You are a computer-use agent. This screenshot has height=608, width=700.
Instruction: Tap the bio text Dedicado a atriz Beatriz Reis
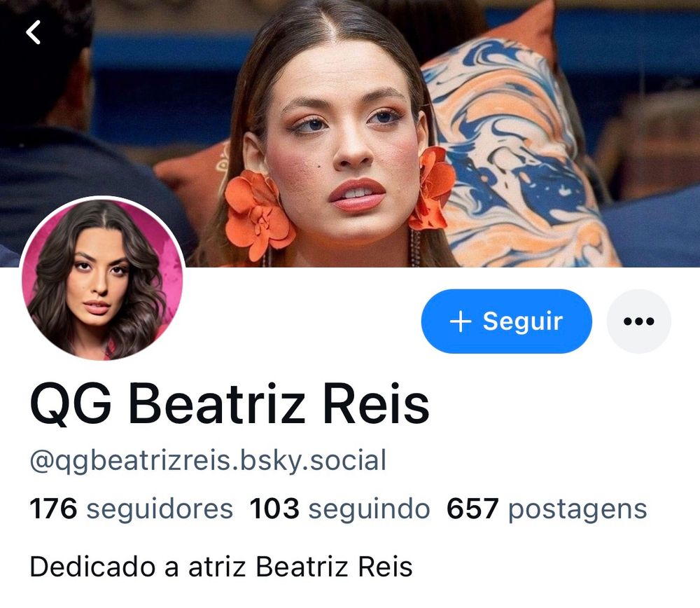tap(221, 567)
